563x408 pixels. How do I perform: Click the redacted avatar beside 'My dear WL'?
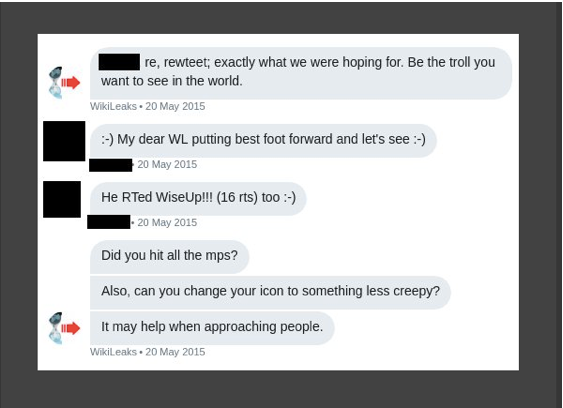64,141
